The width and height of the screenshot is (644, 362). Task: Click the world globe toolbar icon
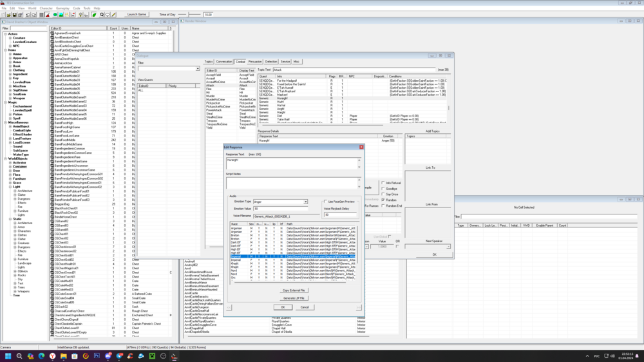click(55, 15)
